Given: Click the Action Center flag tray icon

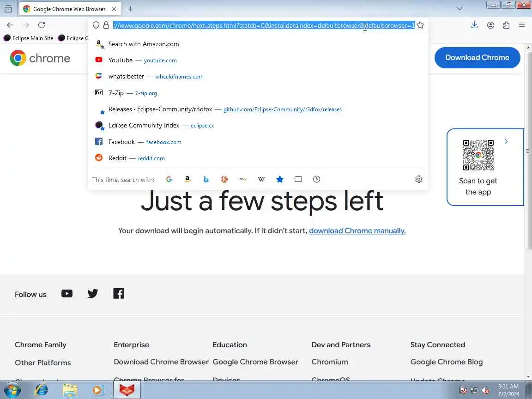Looking at the screenshot, I should 463,391.
